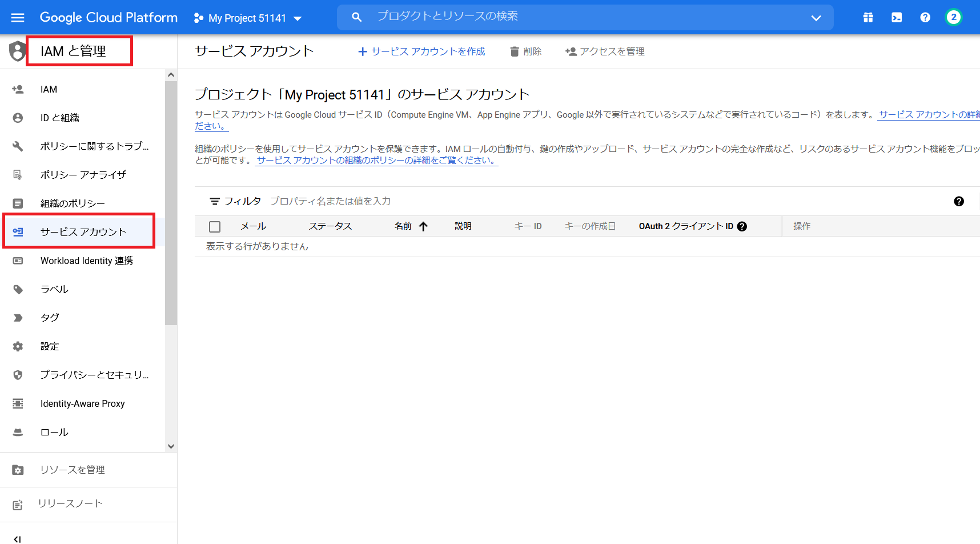Toggle the select-all checkbox in table header
Viewport: 980px width, 544px height.
pos(215,227)
